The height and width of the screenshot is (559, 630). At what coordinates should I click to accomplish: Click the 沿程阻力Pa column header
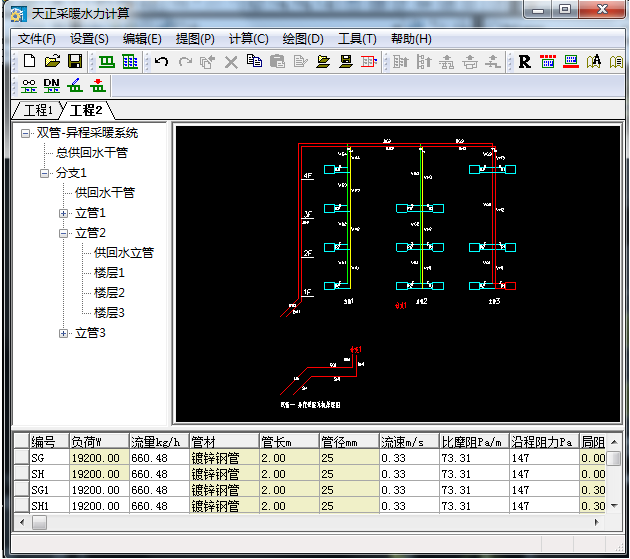click(544, 442)
